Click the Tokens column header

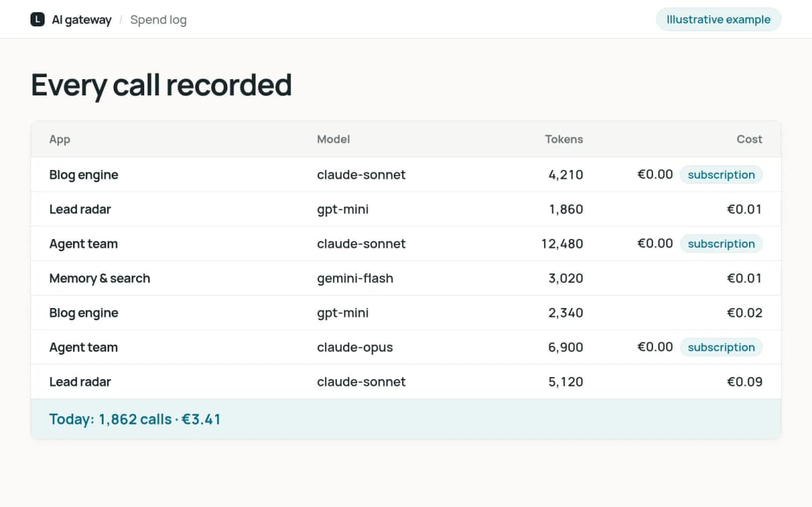point(564,139)
